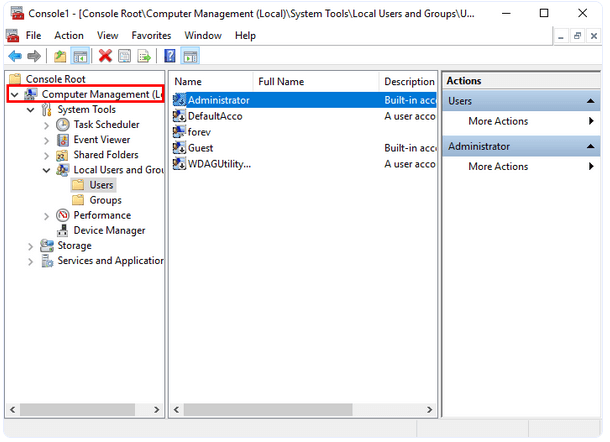Open Help via blue question icon
Image resolution: width=610 pixels, height=442 pixels.
point(170,56)
